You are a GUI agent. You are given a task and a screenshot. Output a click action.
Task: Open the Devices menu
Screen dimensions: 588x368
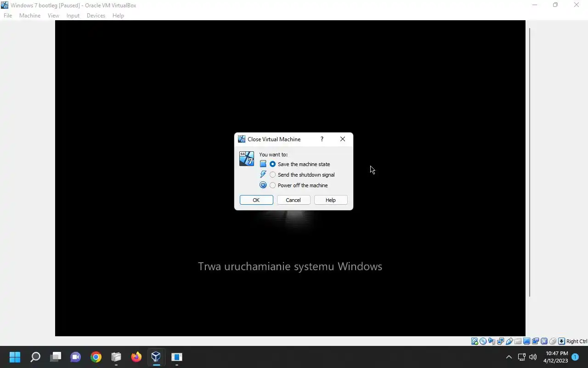96,16
